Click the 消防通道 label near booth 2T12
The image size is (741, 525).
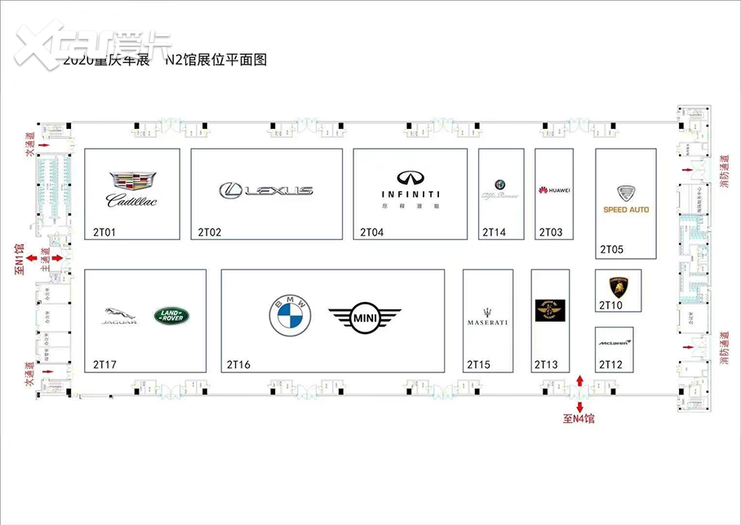[724, 348]
